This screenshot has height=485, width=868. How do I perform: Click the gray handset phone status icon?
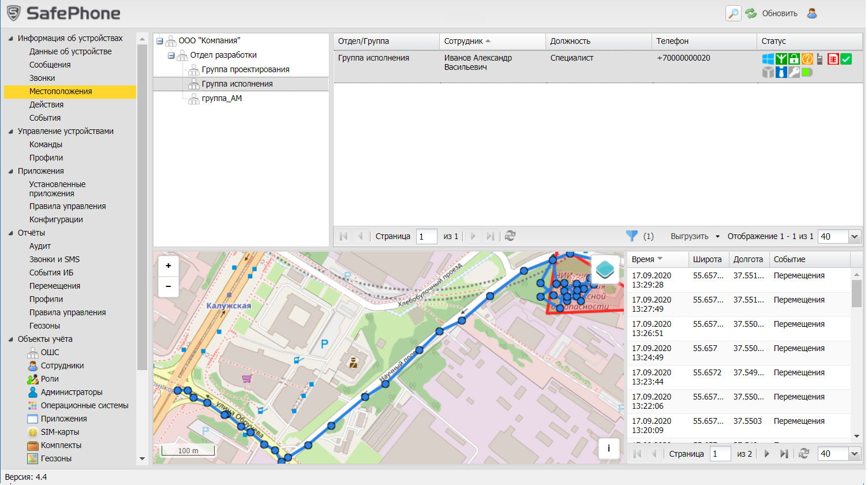[x=820, y=59]
